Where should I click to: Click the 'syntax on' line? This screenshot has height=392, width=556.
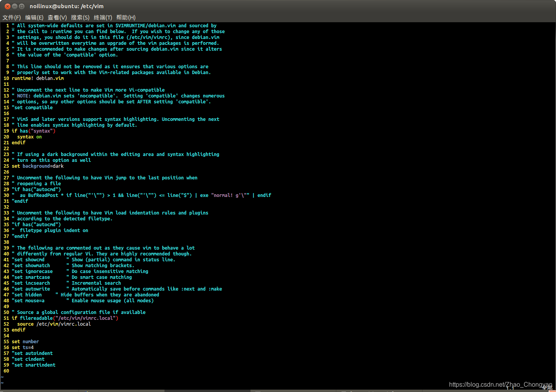(29, 137)
